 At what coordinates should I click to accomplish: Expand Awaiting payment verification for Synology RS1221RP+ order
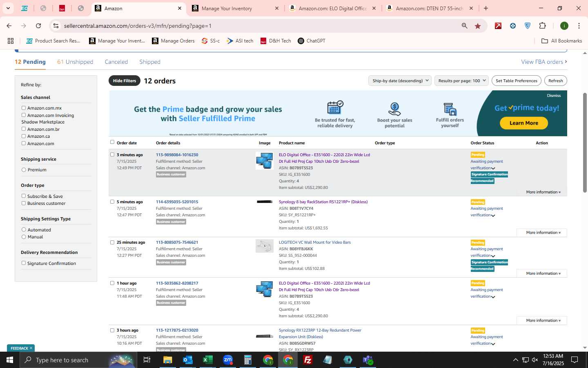[x=493, y=215]
